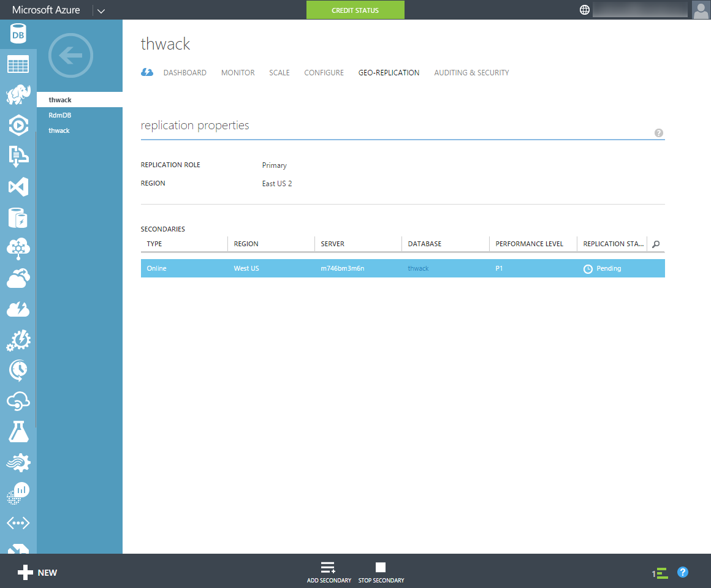Click the back arrow circle
711x588 pixels.
pyautogui.click(x=70, y=55)
